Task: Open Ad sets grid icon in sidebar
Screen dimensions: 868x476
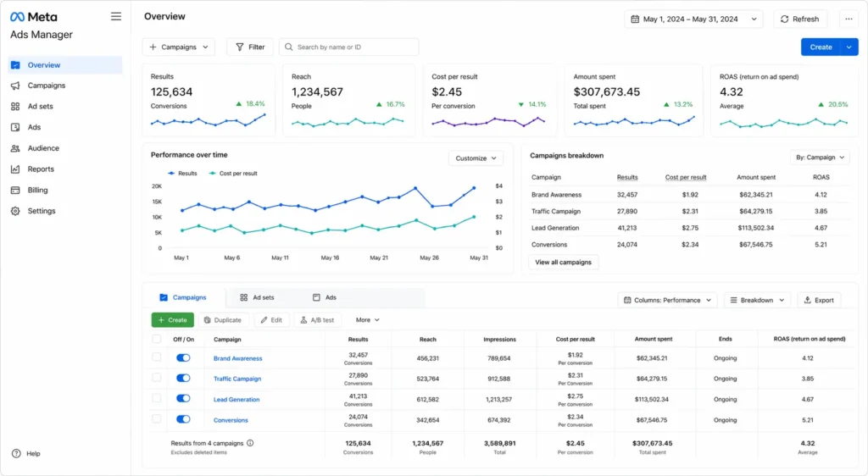Action: [x=15, y=107]
